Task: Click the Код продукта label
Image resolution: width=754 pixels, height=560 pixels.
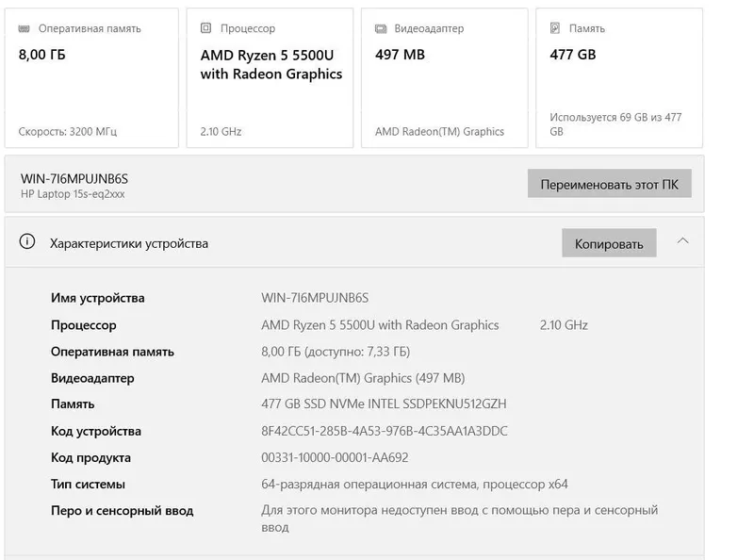Action: 90,457
